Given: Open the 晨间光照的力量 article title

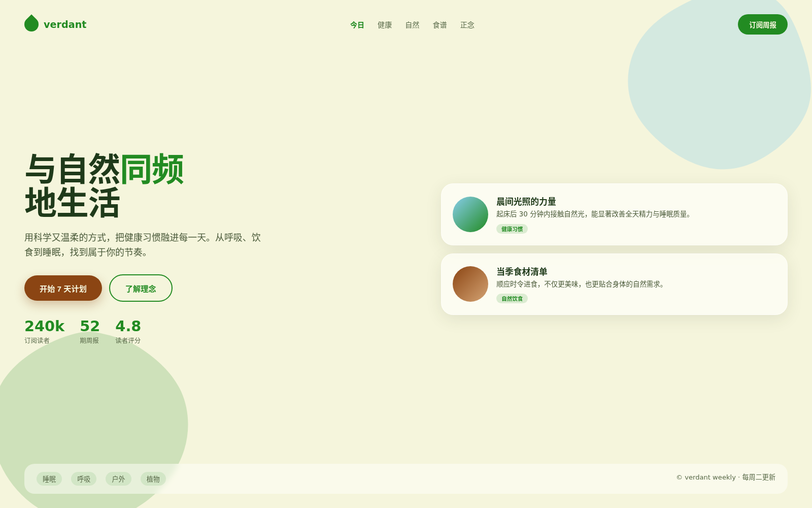Looking at the screenshot, I should [x=526, y=202].
